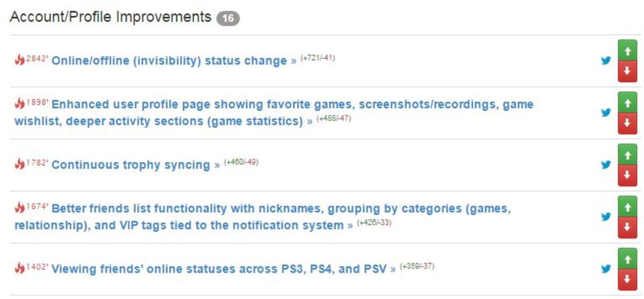The height and width of the screenshot is (299, 644).
Task: Upvote the Better friends list functionality idea
Action: (627, 206)
